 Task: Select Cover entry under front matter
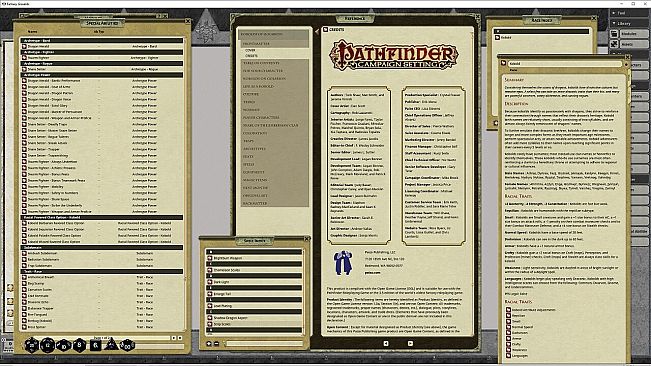point(250,50)
